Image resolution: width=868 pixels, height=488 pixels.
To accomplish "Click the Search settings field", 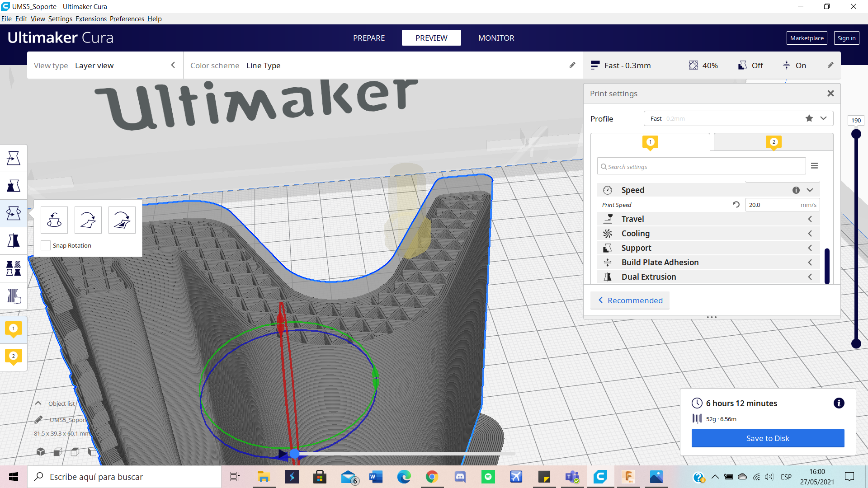I will click(x=702, y=166).
